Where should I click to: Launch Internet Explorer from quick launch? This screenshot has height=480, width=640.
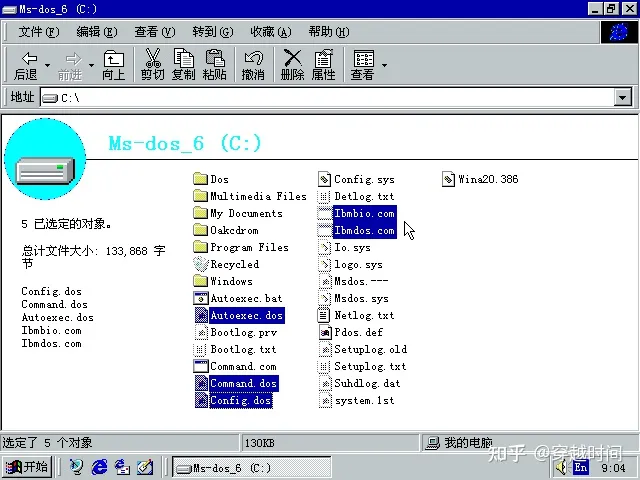click(x=99, y=467)
